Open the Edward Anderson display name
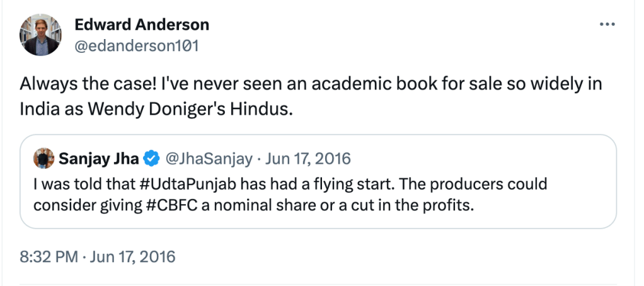The width and height of the screenshot is (644, 286). coord(142,25)
